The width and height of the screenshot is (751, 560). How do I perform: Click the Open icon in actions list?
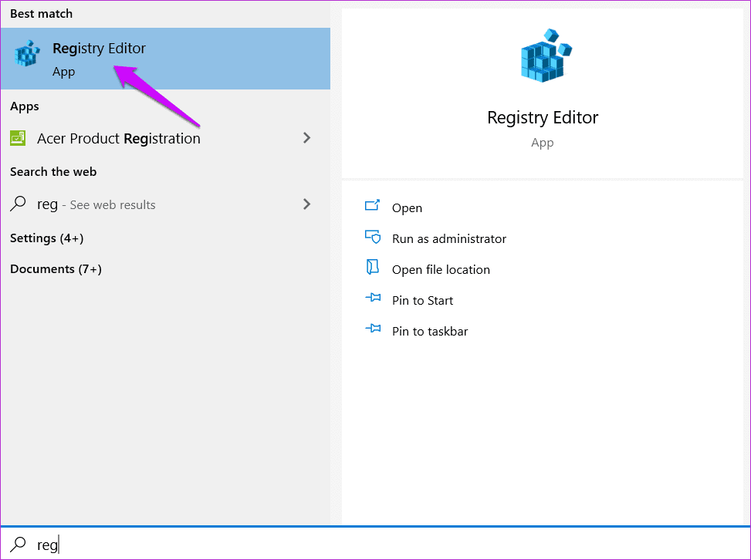point(372,206)
